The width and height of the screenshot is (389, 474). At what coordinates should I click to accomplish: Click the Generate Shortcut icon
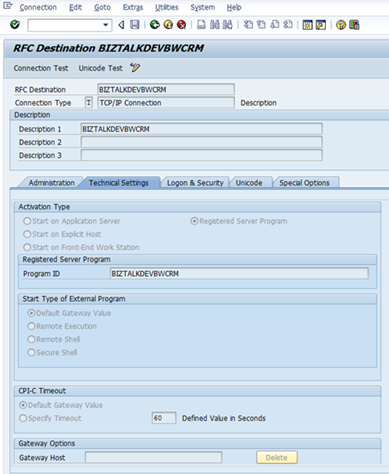coord(321,25)
